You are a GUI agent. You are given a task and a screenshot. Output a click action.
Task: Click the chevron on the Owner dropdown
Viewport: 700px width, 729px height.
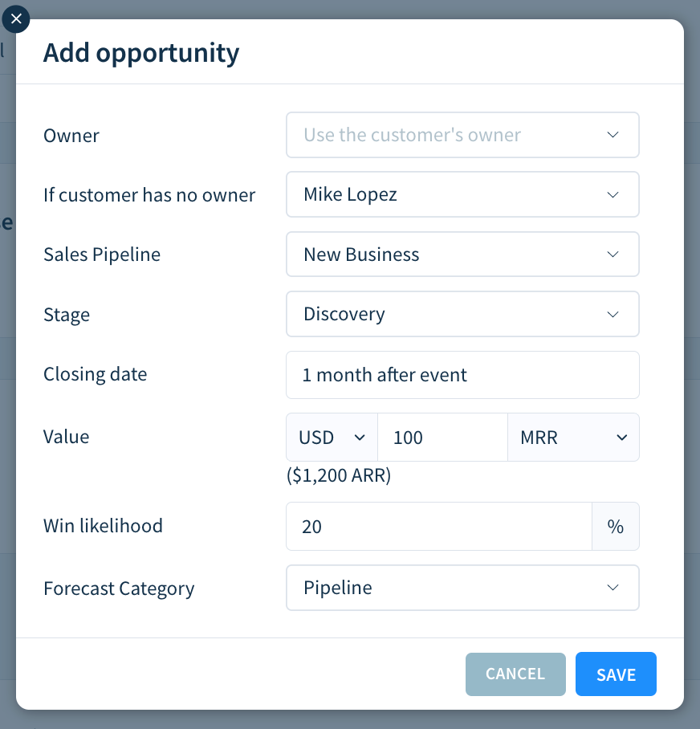(612, 135)
